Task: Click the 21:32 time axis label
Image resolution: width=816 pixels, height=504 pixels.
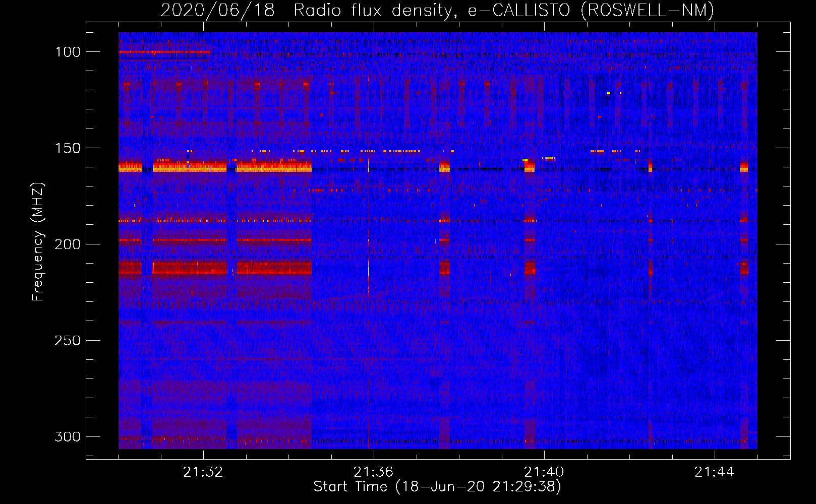Action: (203, 472)
